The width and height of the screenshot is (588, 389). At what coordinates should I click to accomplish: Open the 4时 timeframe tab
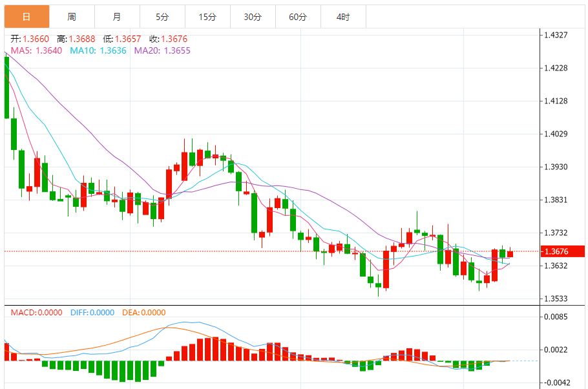click(343, 17)
